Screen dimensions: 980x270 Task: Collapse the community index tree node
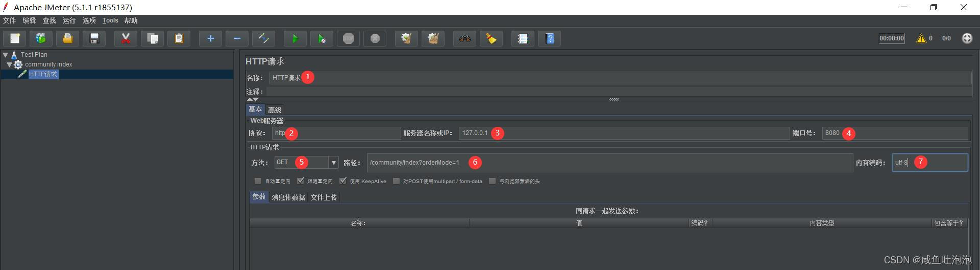(x=9, y=64)
